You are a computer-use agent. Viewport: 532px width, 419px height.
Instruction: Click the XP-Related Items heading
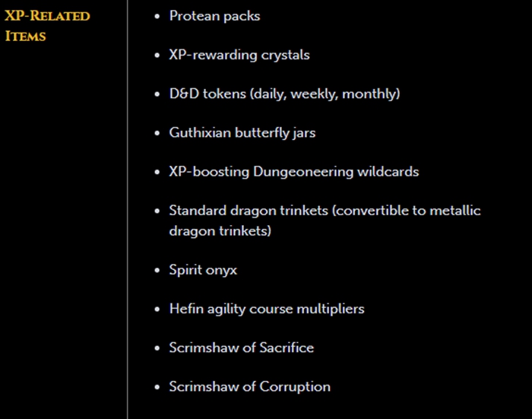pyautogui.click(x=47, y=26)
